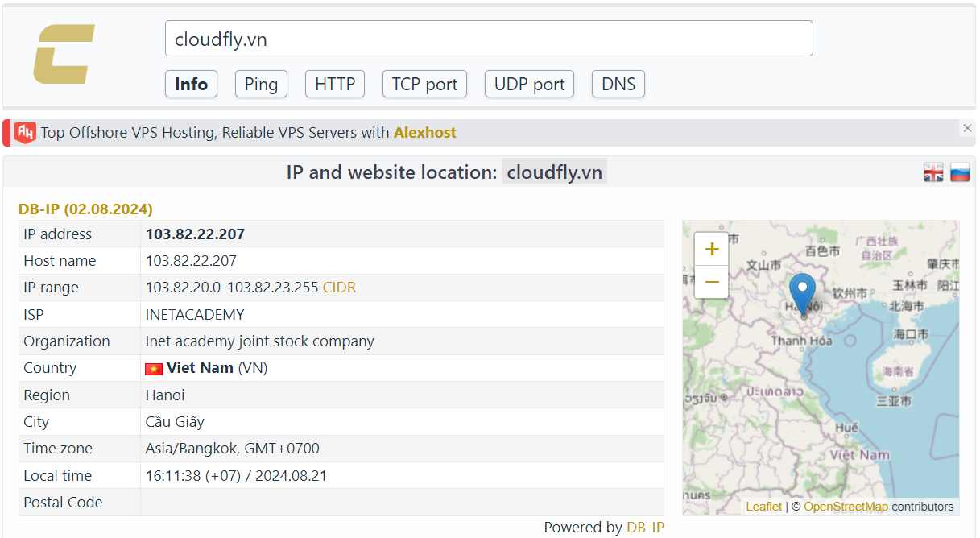Select the UDP port tab

coord(529,84)
